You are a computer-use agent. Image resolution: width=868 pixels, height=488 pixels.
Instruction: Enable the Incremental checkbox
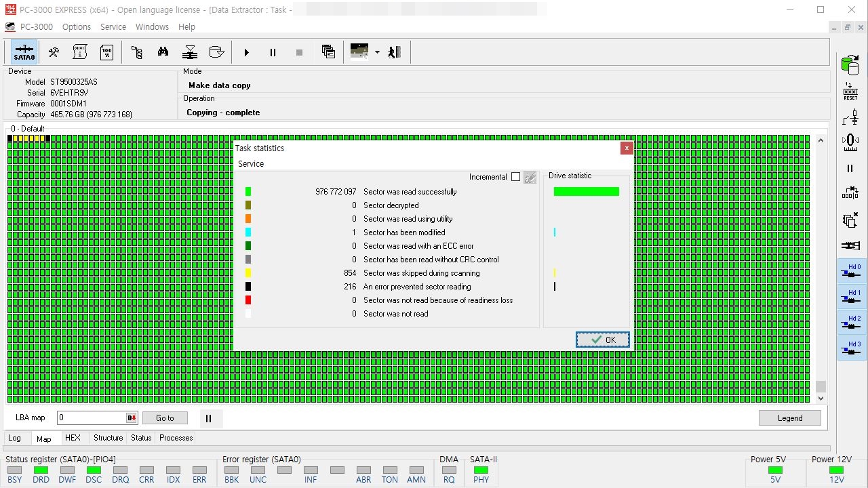[x=515, y=177]
